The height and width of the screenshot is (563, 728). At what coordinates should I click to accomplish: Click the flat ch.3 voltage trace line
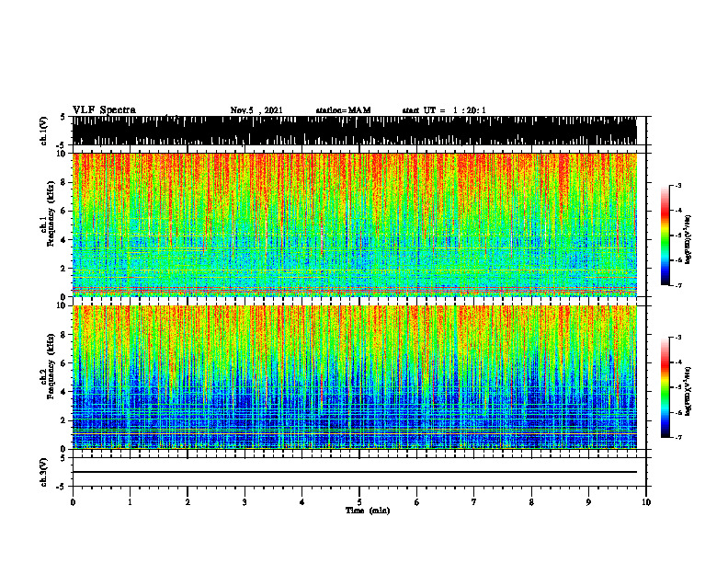pyautogui.click(x=355, y=472)
